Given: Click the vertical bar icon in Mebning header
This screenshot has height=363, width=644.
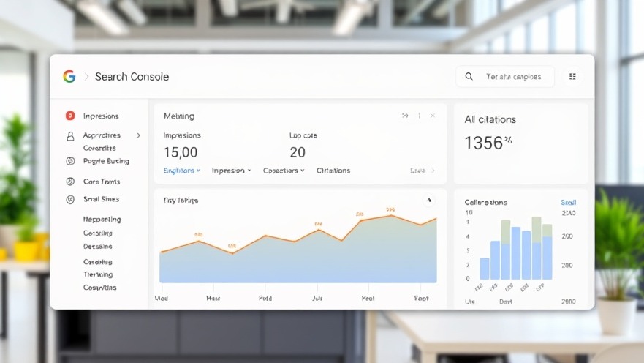Looking at the screenshot, I should [419, 116].
